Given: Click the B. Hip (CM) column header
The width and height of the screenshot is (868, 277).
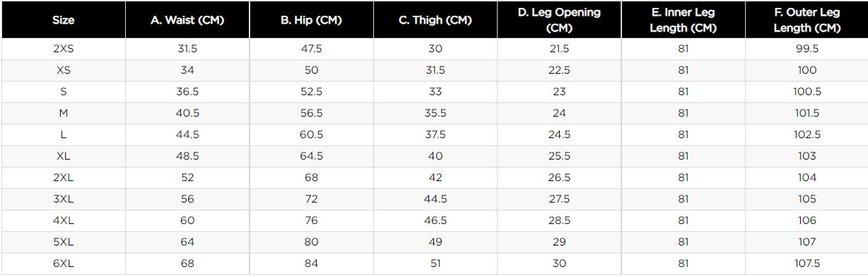Looking at the screenshot, I should [311, 20].
